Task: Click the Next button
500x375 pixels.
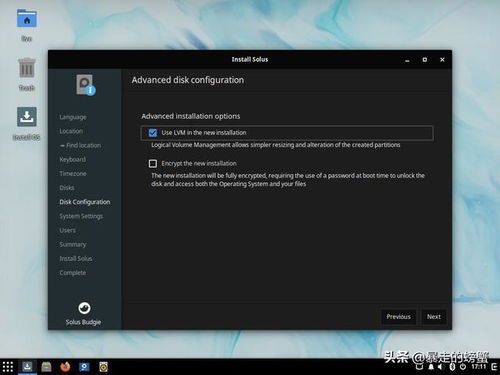Action: pos(434,317)
